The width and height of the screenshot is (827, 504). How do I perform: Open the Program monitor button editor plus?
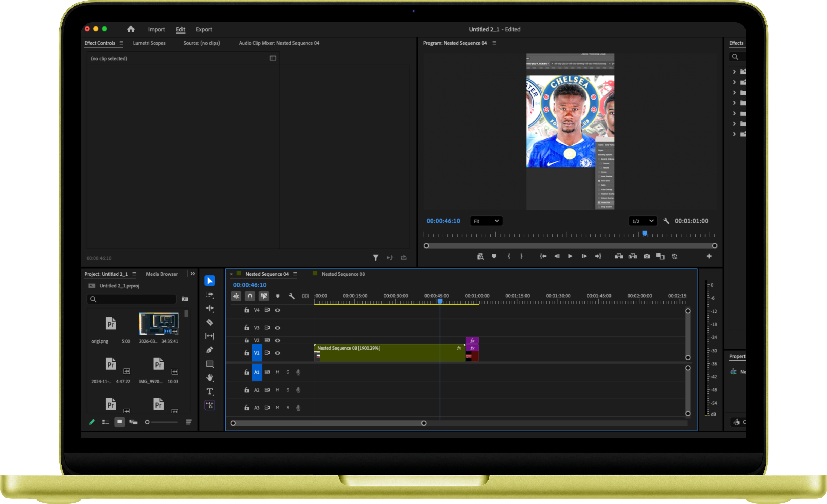pos(709,256)
